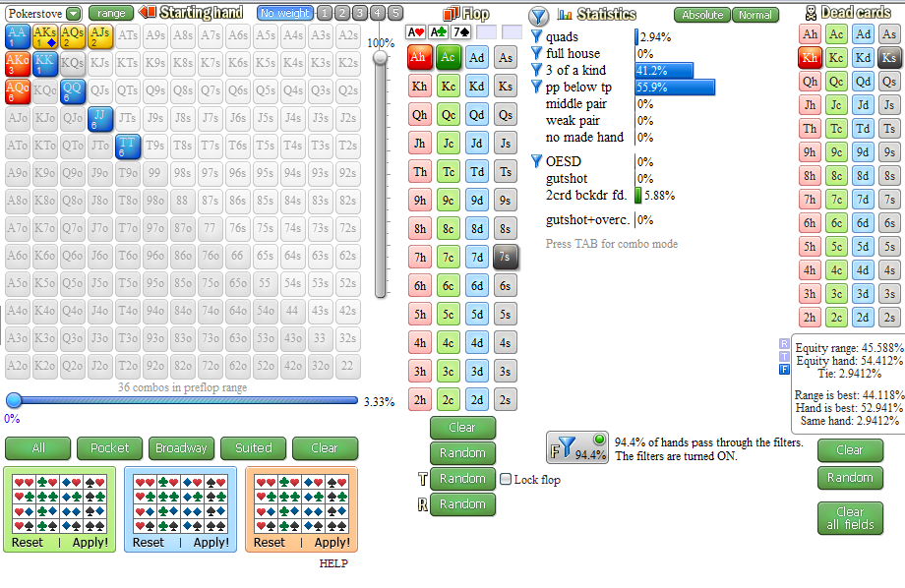Toggle the F filter 94.4% on/off button
Viewport: 905px width, 588px height.
click(x=577, y=447)
